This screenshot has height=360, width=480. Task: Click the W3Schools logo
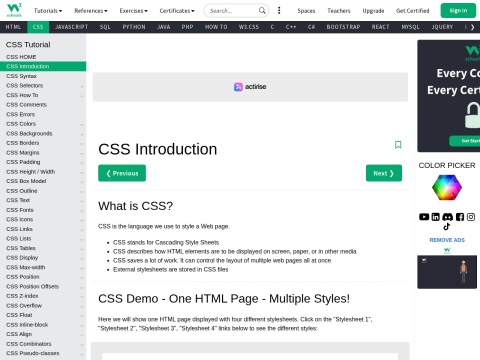click(x=14, y=10)
